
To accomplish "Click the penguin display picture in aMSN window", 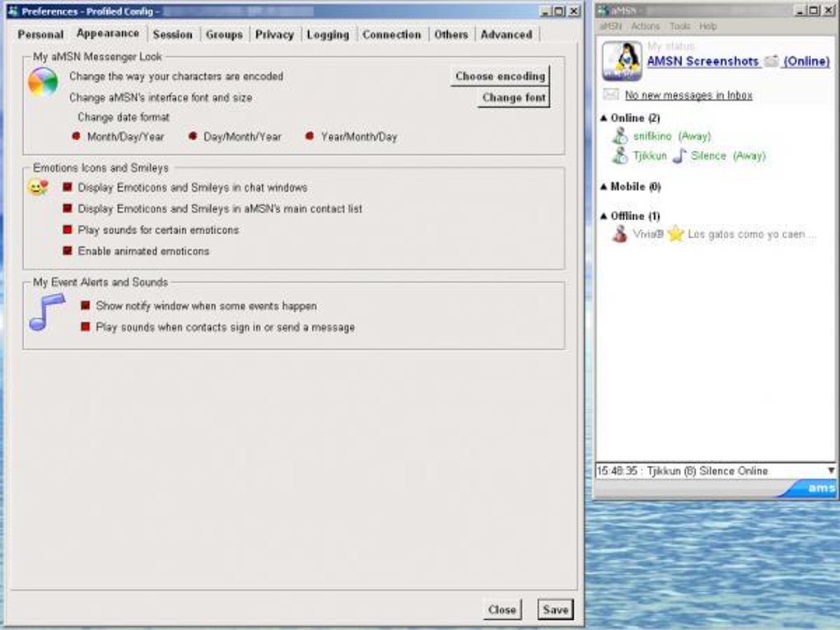I will pos(622,61).
